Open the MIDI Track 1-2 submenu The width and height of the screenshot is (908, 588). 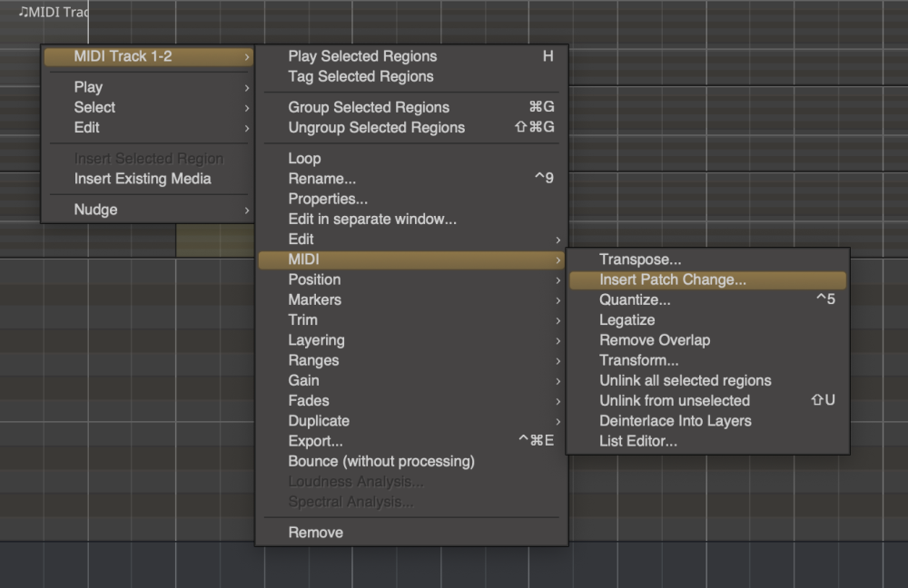click(148, 57)
